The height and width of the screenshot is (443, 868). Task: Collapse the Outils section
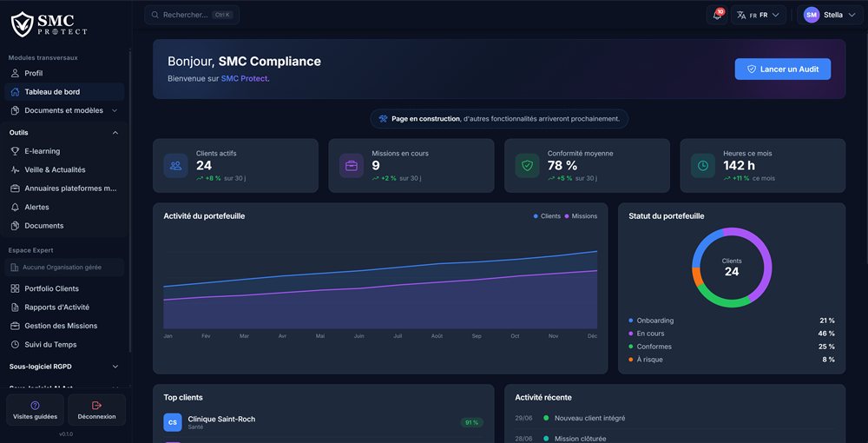(64, 132)
